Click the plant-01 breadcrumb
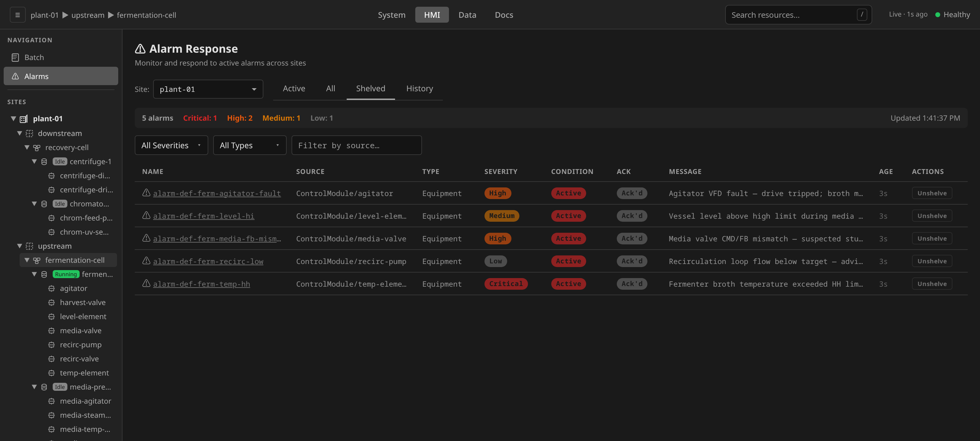 point(44,15)
